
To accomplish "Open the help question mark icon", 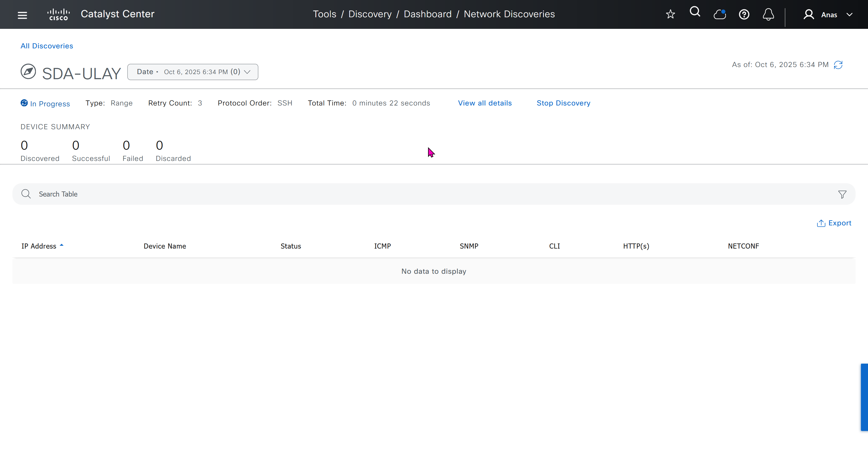I will [x=744, y=14].
